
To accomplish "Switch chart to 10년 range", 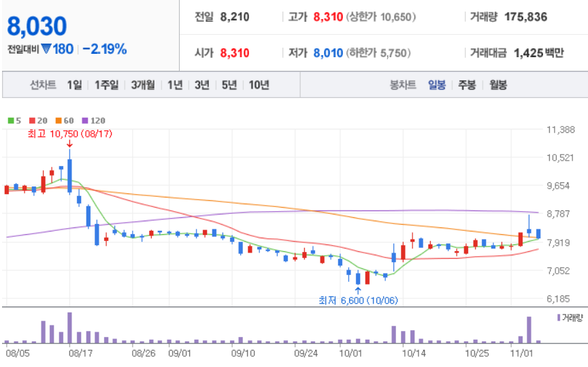I will click(x=259, y=85).
